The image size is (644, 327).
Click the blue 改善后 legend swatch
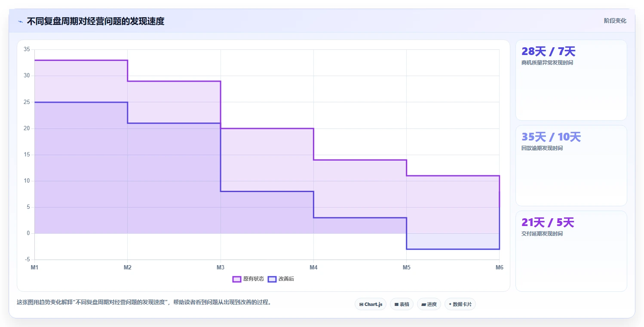(272, 279)
